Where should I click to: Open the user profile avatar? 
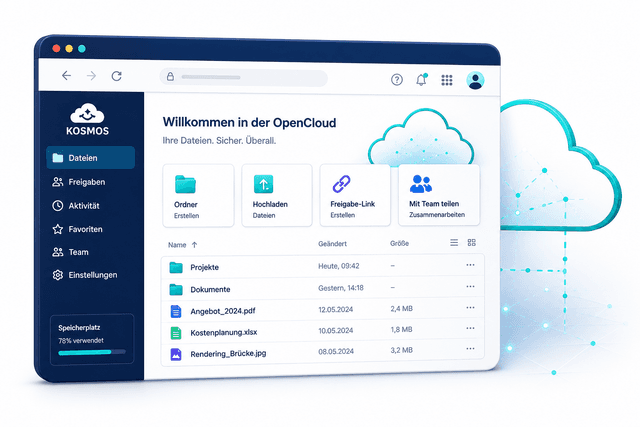point(475,80)
